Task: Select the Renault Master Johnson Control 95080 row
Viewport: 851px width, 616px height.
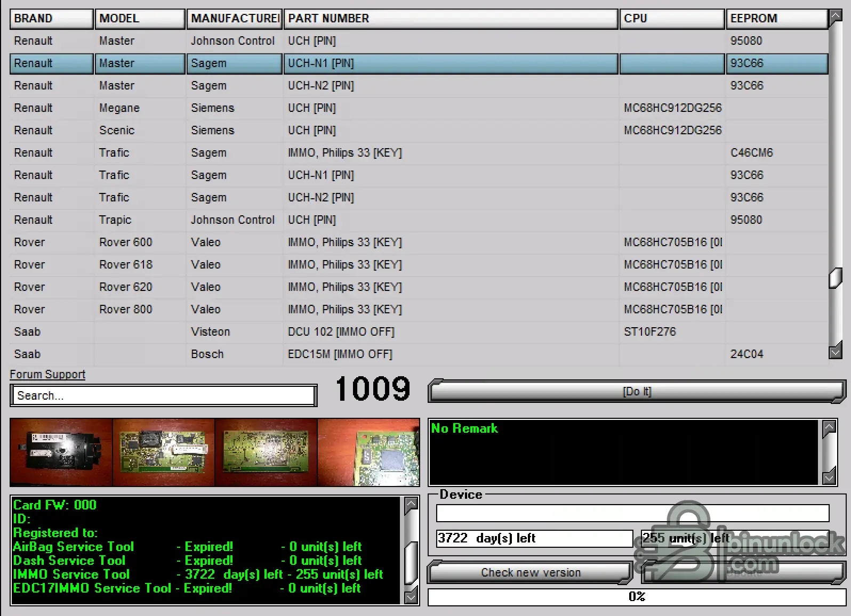Action: (x=419, y=41)
